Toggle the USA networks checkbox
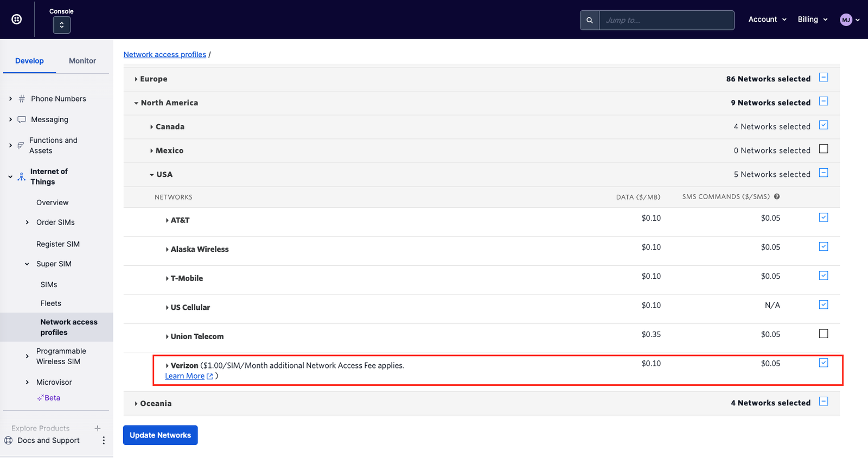This screenshot has width=868, height=458. point(824,173)
